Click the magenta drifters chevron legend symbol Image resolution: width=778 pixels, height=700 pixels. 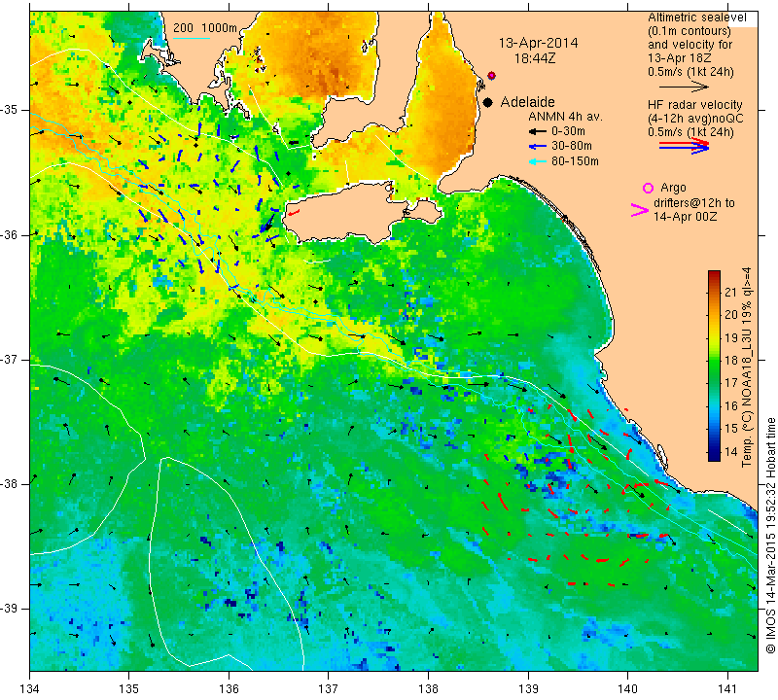640,210
